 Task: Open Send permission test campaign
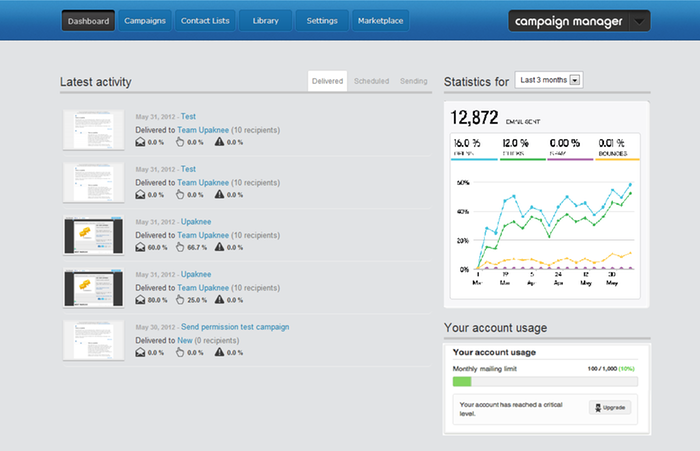tap(235, 327)
